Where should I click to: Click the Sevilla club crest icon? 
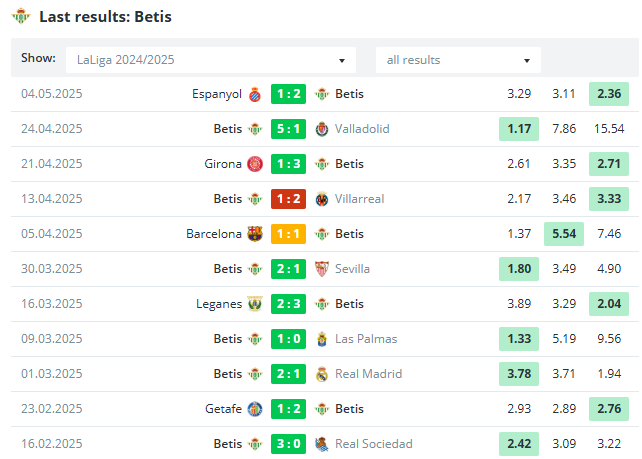(322, 269)
